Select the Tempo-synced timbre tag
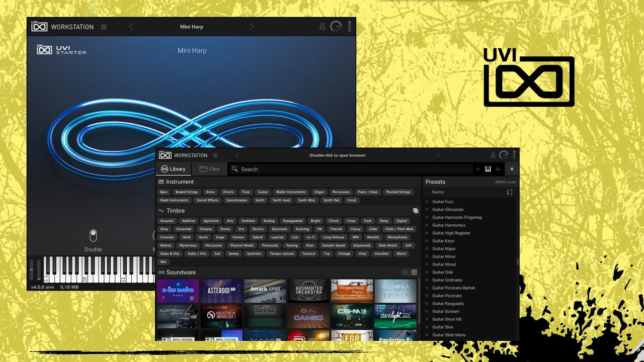The image size is (644, 362). pyautogui.click(x=281, y=254)
